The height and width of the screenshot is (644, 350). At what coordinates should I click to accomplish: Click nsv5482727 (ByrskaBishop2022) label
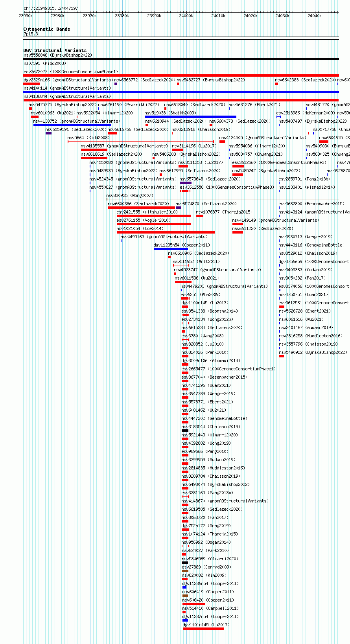pyautogui.click(x=211, y=80)
